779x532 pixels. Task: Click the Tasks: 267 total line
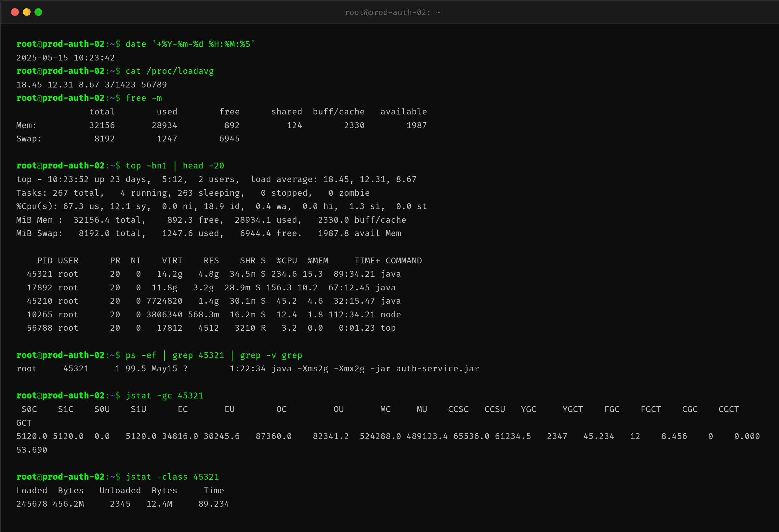click(193, 193)
